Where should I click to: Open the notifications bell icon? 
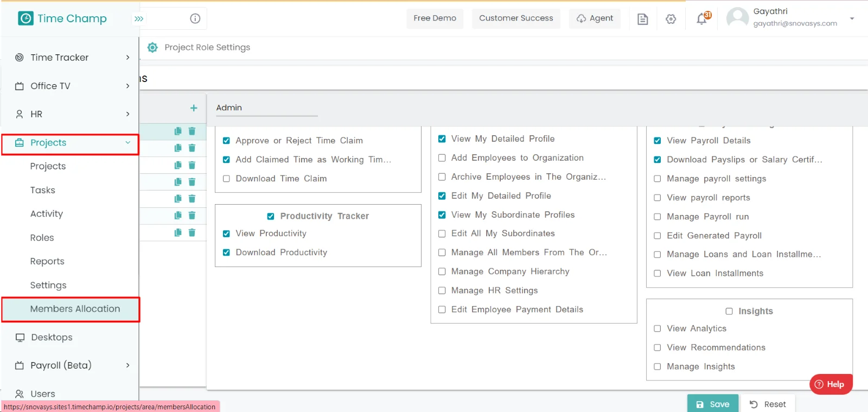coord(702,19)
